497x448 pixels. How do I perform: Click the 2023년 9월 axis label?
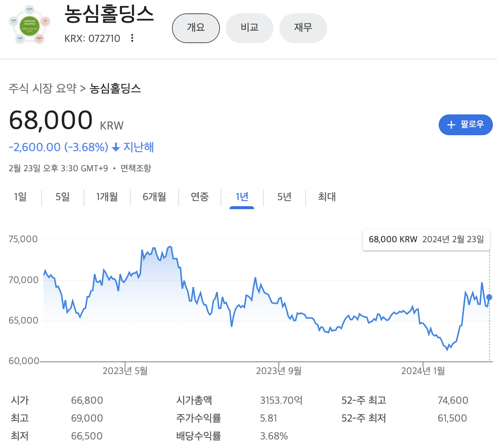(x=279, y=371)
